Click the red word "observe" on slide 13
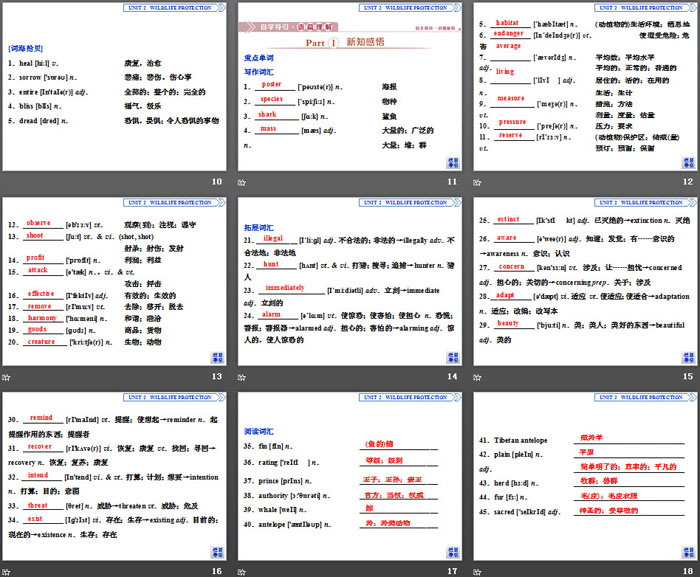The width and height of the screenshot is (700, 577). 38,222
